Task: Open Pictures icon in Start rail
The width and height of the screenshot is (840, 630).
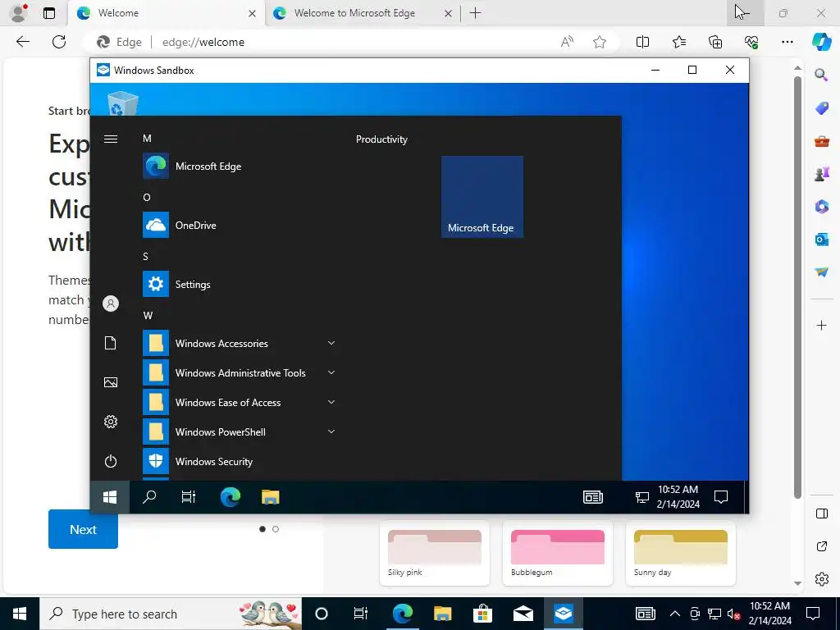Action: coord(111,382)
